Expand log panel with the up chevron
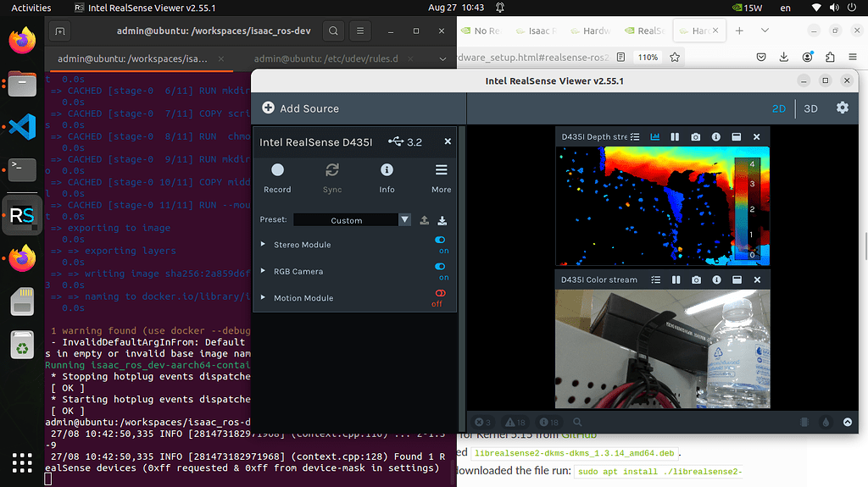868x487 pixels. tap(848, 423)
